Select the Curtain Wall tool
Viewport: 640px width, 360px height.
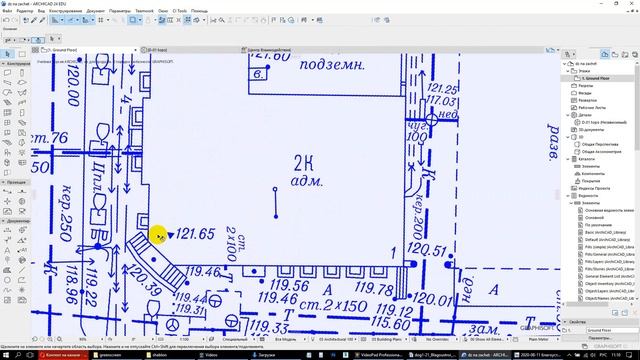(x=7, y=113)
